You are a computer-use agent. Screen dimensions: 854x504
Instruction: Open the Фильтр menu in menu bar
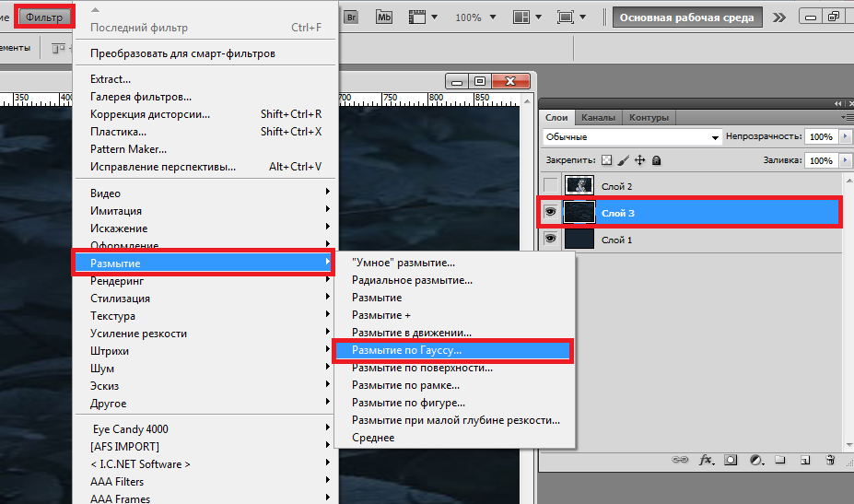click(x=44, y=18)
